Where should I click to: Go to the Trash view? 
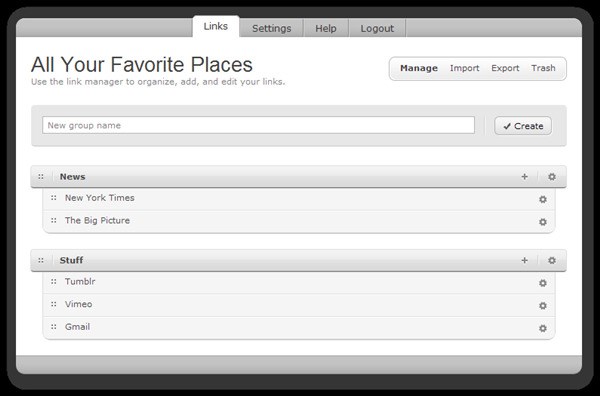coord(543,68)
